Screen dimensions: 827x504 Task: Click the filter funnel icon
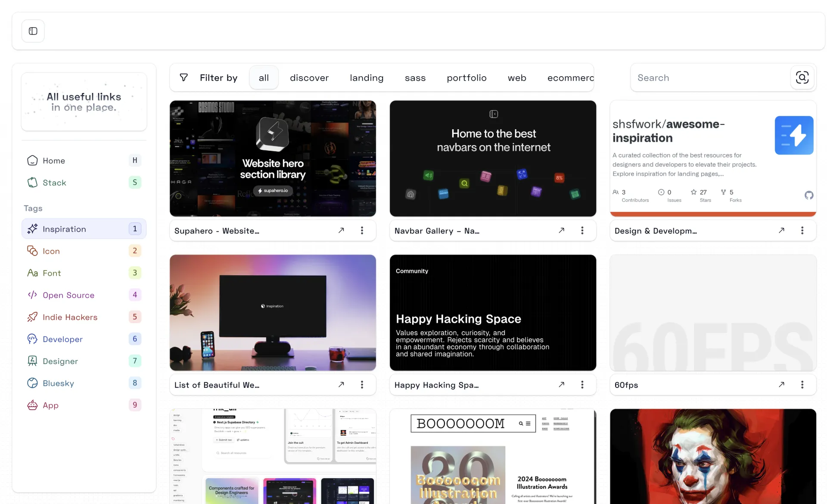[183, 78]
